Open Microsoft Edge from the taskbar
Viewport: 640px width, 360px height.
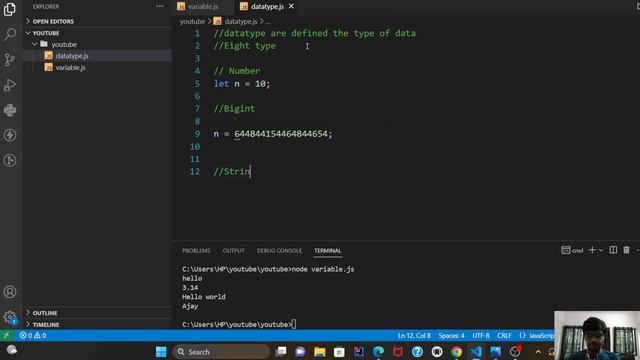pos(378,352)
